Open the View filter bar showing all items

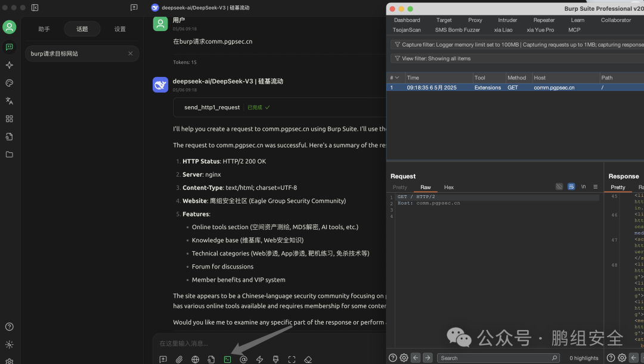pos(518,58)
